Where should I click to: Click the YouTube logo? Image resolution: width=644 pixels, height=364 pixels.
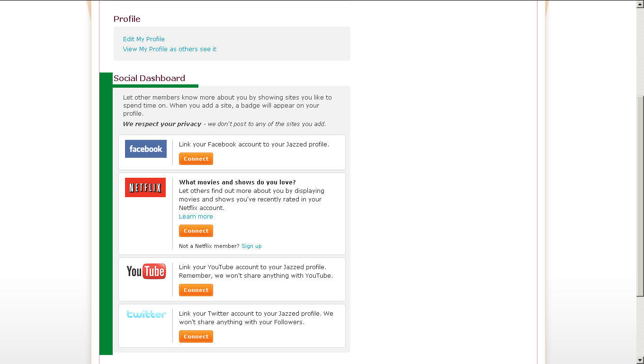(146, 271)
